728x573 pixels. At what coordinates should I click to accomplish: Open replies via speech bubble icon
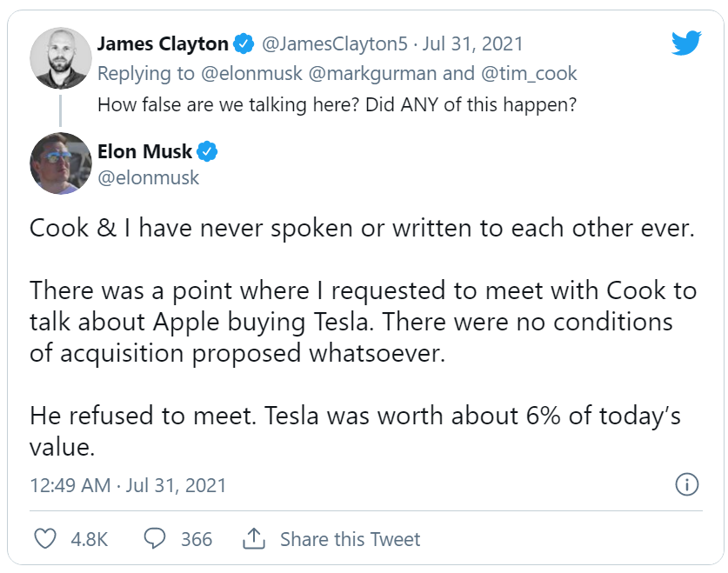point(154,539)
